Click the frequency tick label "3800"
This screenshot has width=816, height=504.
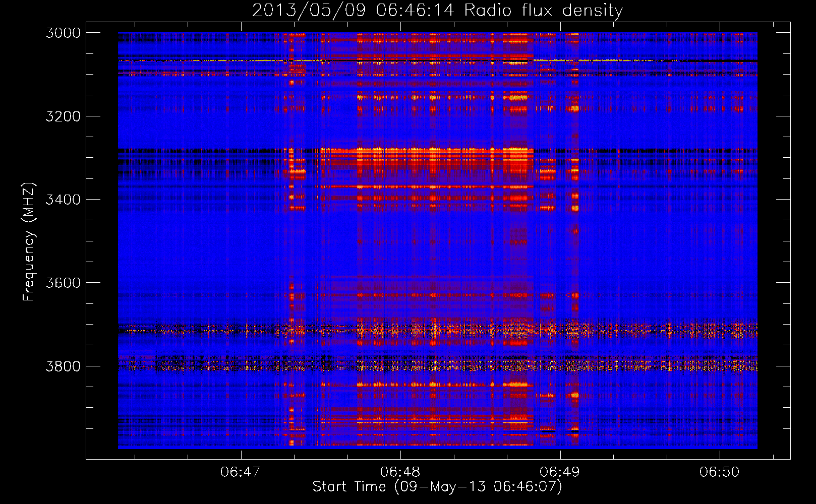coord(63,366)
